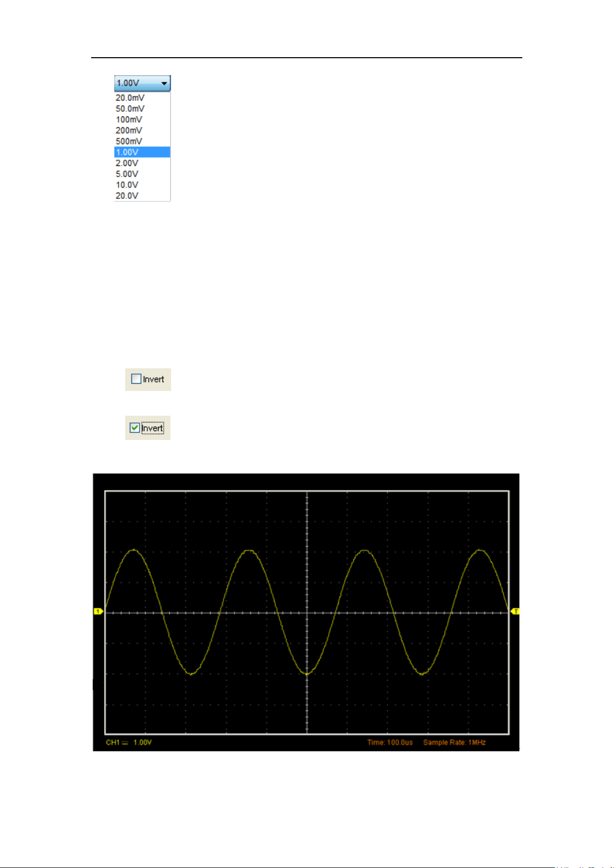Select 50.0mV from the voltage list
The image size is (614, 868).
pos(142,109)
